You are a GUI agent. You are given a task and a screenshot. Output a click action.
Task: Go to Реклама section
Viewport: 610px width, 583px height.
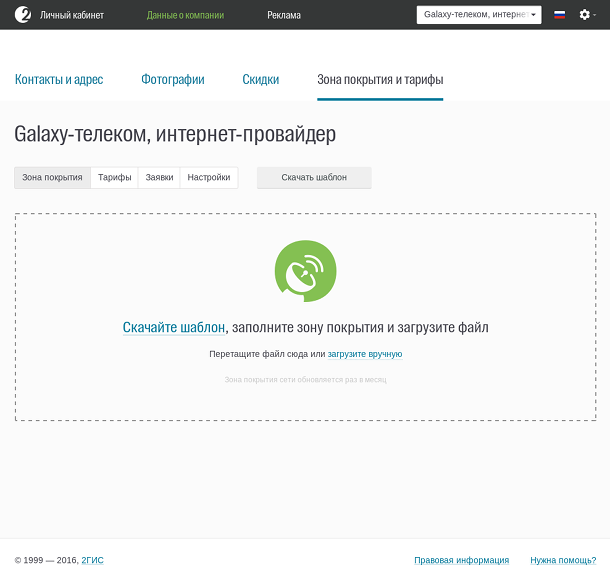point(284,15)
